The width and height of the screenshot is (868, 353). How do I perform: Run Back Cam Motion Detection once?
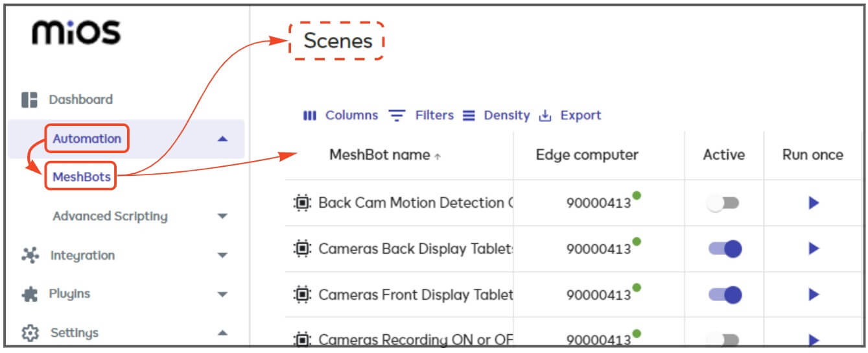coord(814,203)
